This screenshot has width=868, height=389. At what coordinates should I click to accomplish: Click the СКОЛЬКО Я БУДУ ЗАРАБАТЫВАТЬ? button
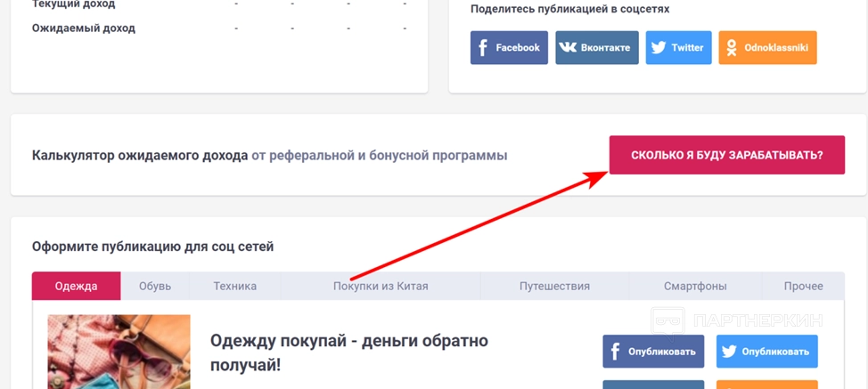(727, 155)
